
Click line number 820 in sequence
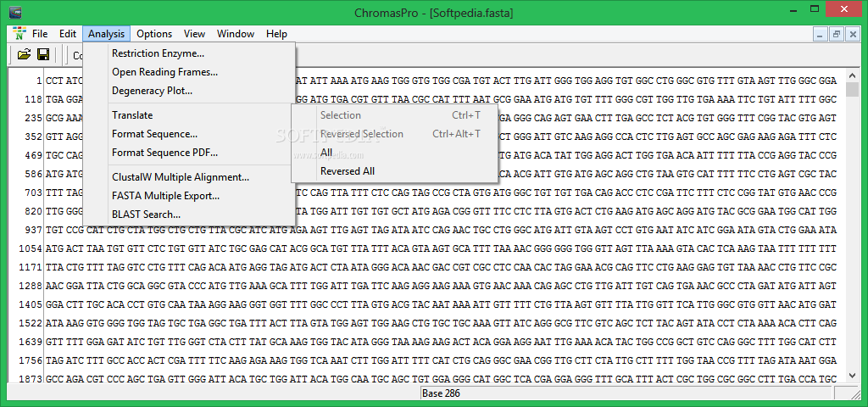[33, 211]
